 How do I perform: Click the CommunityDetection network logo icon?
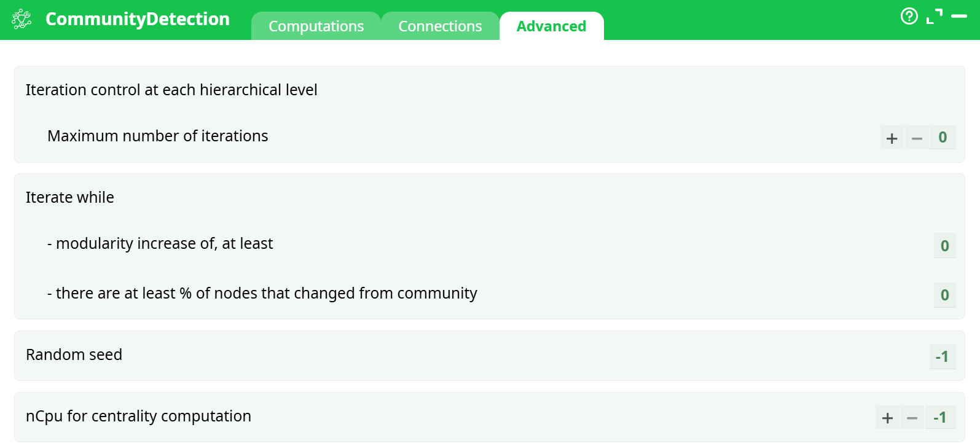click(20, 18)
